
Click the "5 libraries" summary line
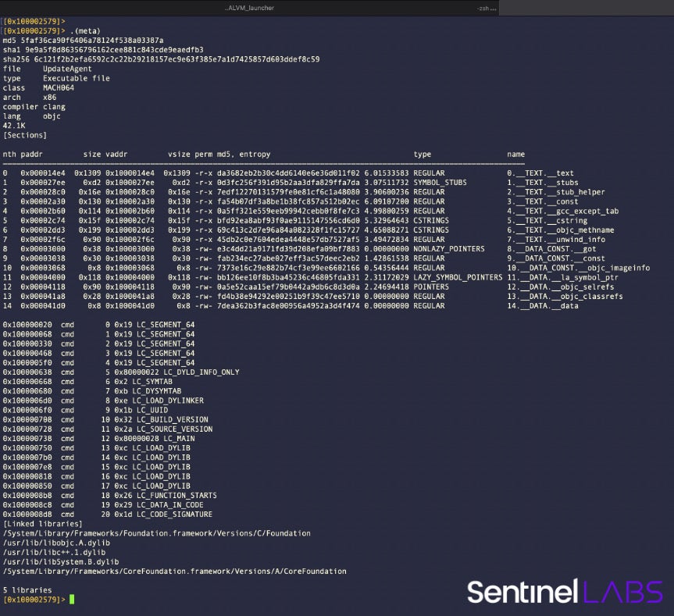pos(27,589)
